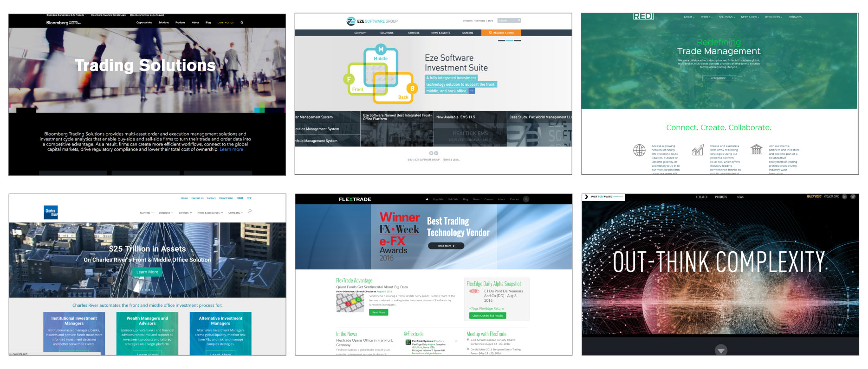Open Portware's LinkedIn icon link
Image resolution: width=868 pixels, height=369 pixels.
click(x=844, y=197)
